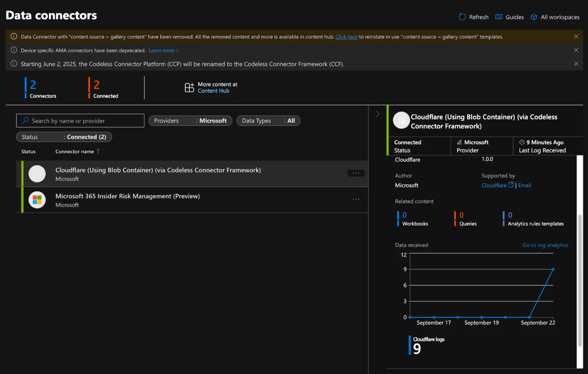Open ellipsis menu for Microsoft 365 Insider Risk
The image size is (588, 374).
click(356, 199)
